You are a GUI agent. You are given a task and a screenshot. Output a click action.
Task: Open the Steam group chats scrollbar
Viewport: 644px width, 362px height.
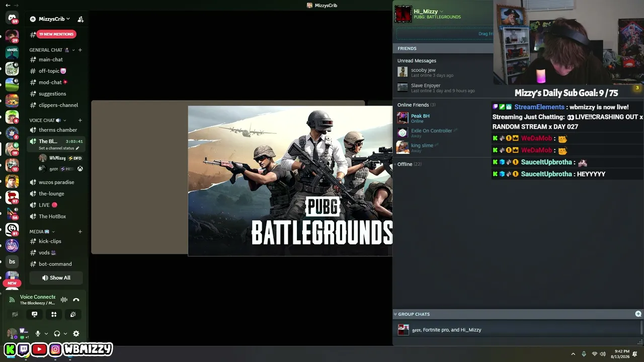point(642,328)
